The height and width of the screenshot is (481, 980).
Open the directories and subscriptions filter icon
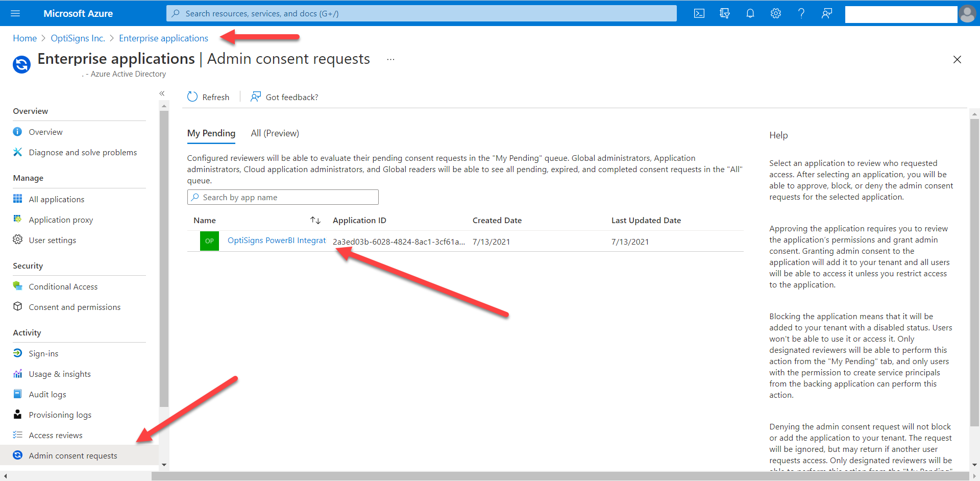click(724, 14)
